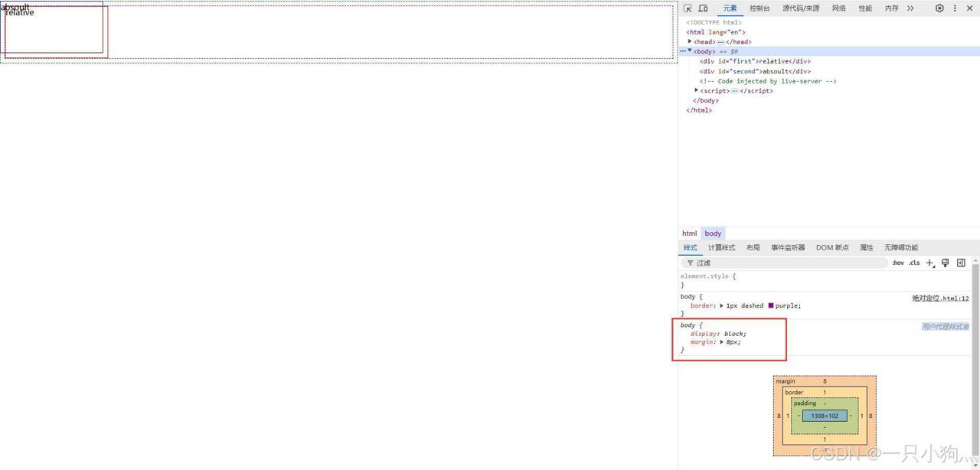Expand the head node triangle

(x=690, y=41)
